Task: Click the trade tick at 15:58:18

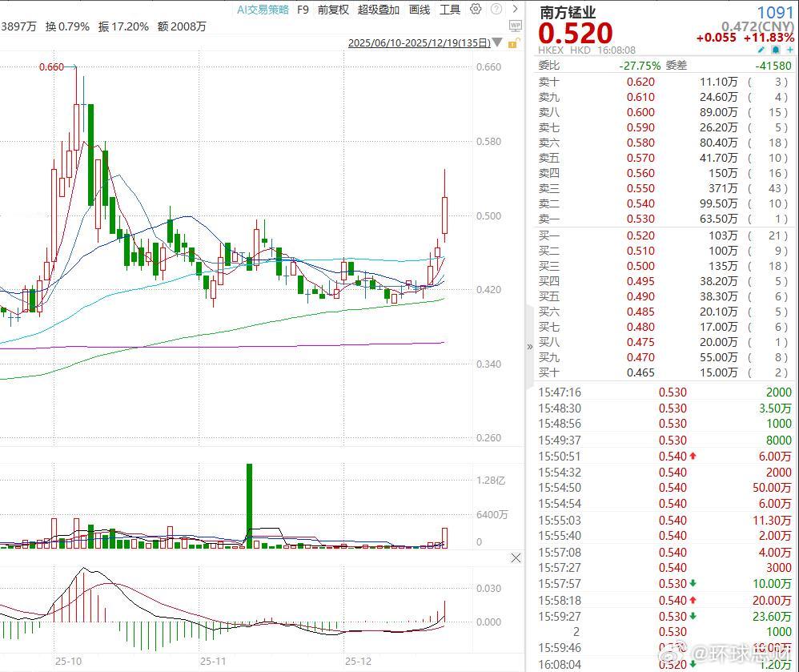Action: (x=665, y=601)
